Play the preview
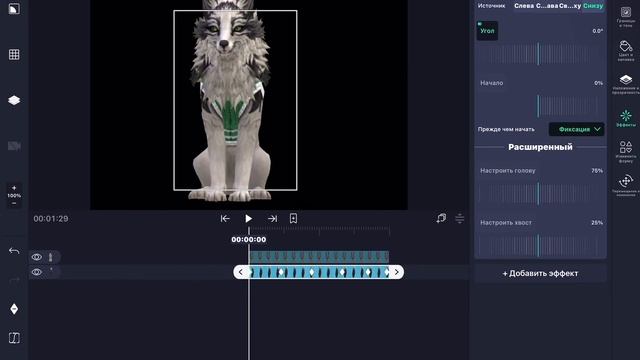 pyautogui.click(x=248, y=219)
